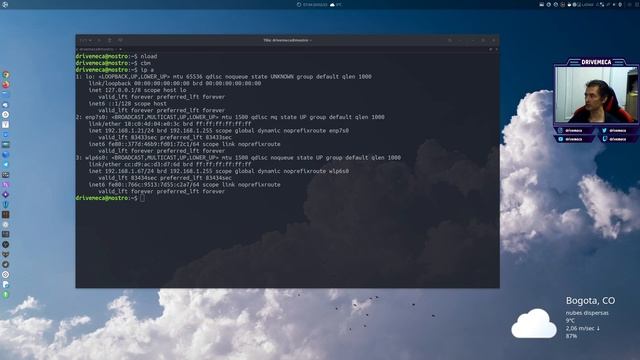Click 'inet6 ::1/128 scope host' line

[128, 104]
